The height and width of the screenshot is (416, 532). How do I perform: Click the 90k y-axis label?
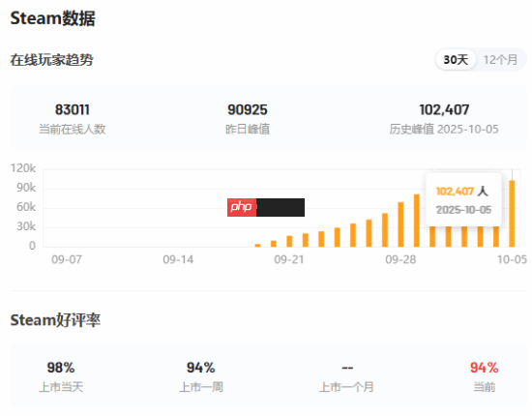26,188
